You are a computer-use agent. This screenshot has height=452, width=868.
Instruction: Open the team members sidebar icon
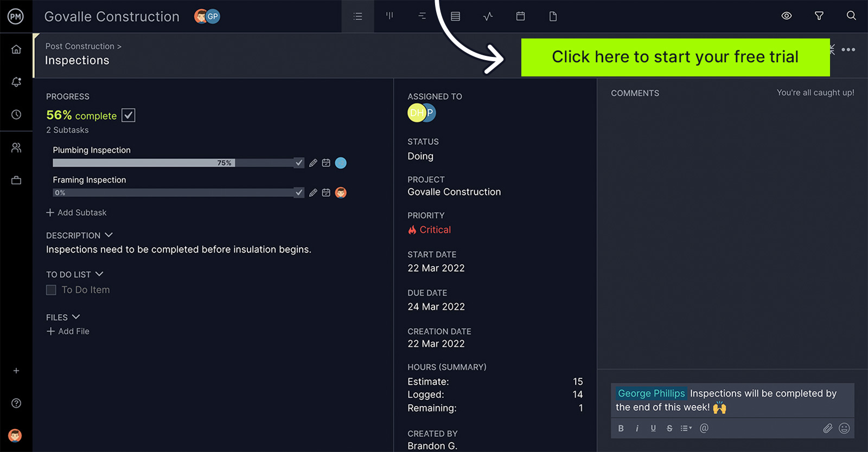[16, 147]
